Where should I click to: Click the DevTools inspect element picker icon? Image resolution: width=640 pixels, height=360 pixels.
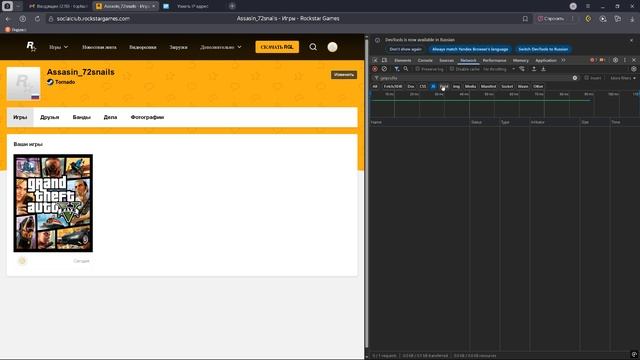375,60
